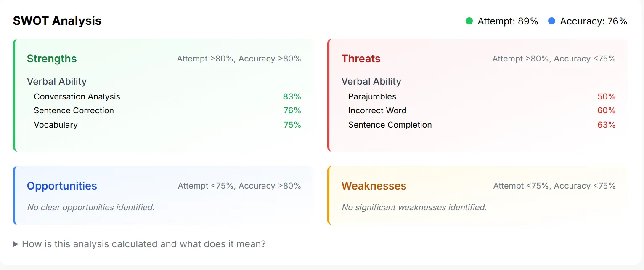Click the Strengths card heading
The image size is (644, 270).
[x=52, y=59]
